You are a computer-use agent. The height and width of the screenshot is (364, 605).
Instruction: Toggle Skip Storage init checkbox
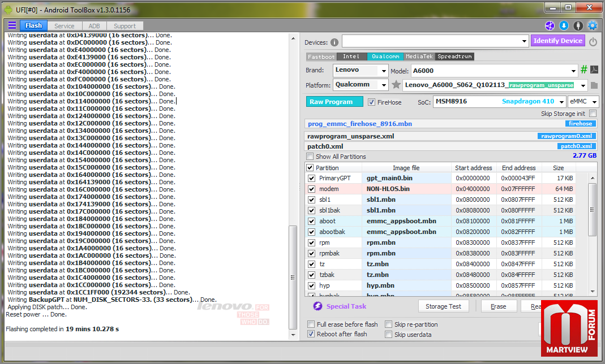coord(593,114)
